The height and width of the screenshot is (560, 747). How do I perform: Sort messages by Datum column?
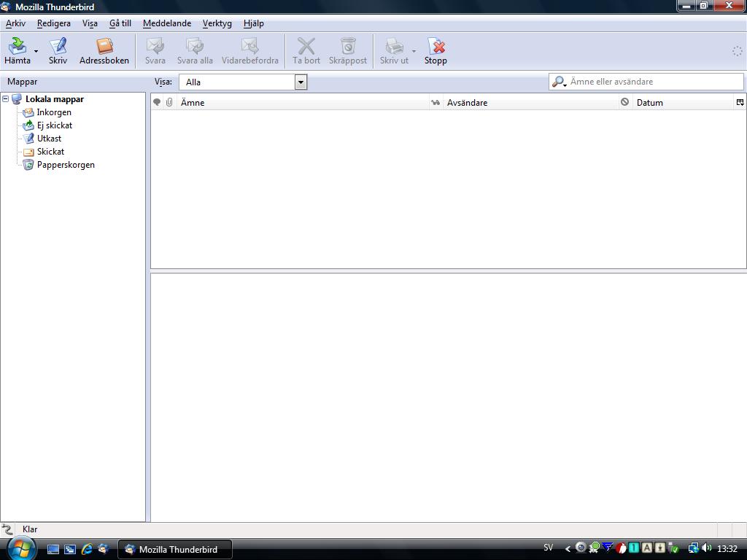pyautogui.click(x=683, y=102)
